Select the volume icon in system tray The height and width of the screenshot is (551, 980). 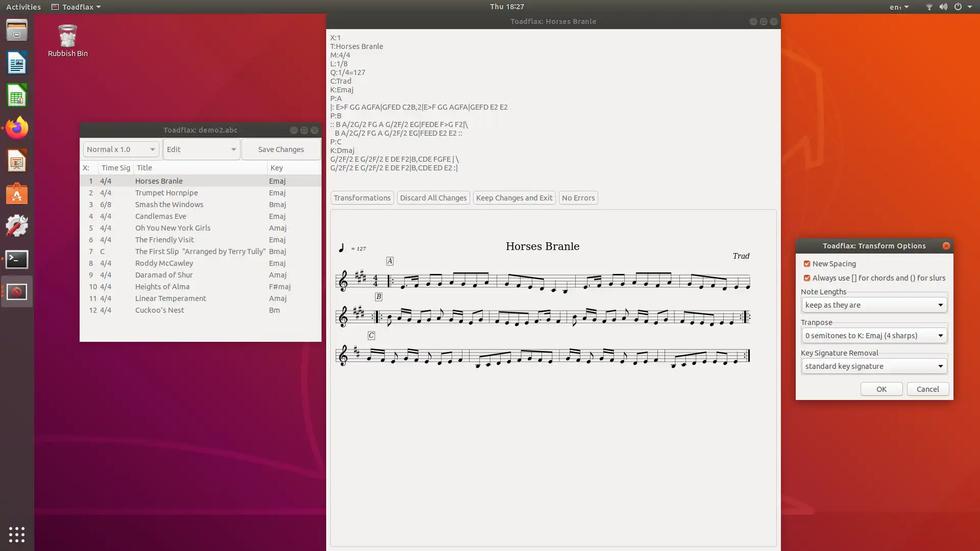pyautogui.click(x=942, y=7)
